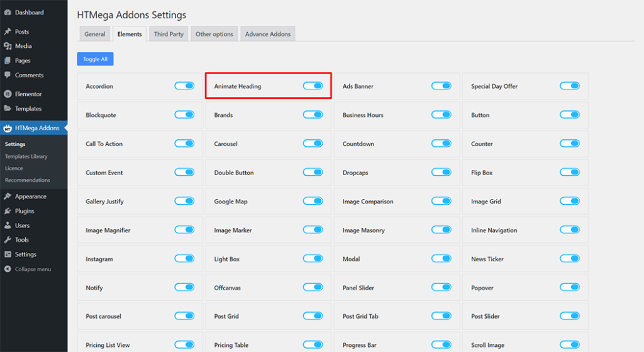Click the Posts pin icon
The width and height of the screenshot is (644, 352).
(8, 31)
